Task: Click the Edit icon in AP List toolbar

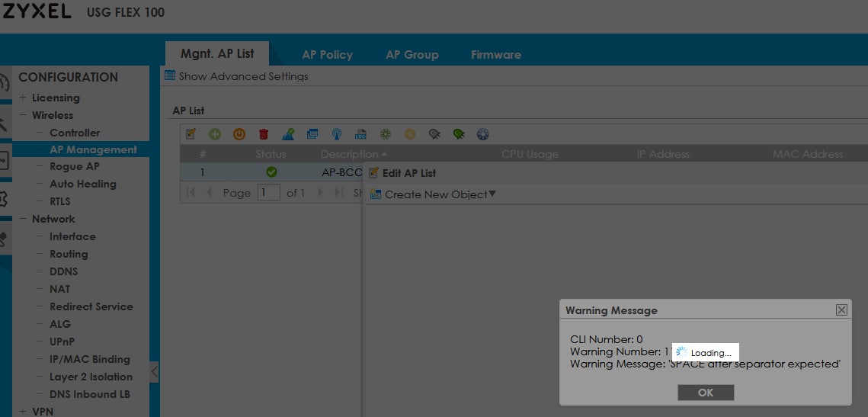Action: (191, 134)
